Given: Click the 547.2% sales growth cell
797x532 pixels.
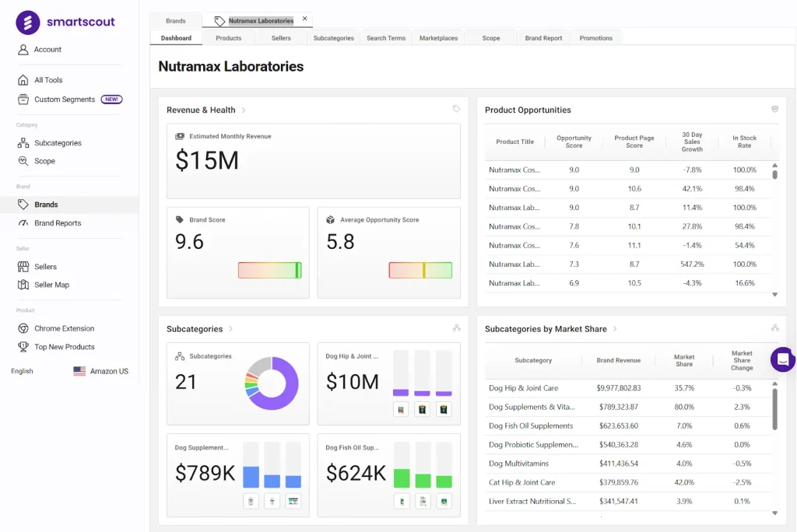Looking at the screenshot, I should (692, 264).
